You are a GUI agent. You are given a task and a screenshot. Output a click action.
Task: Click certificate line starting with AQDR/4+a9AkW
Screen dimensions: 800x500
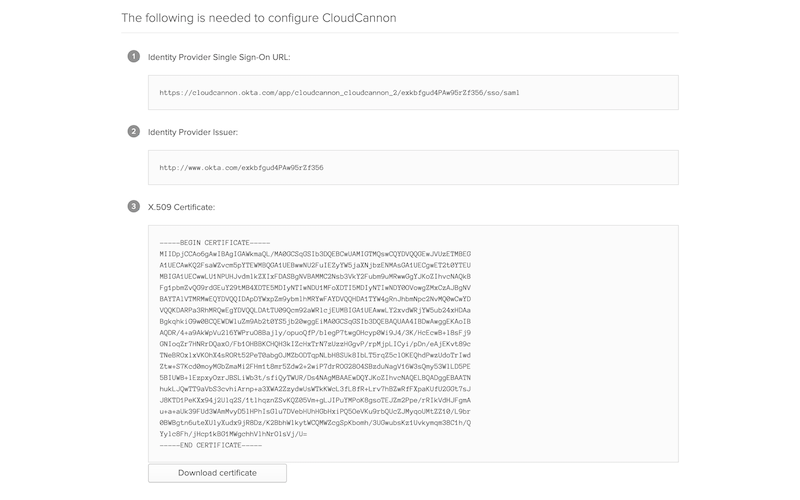(315, 333)
